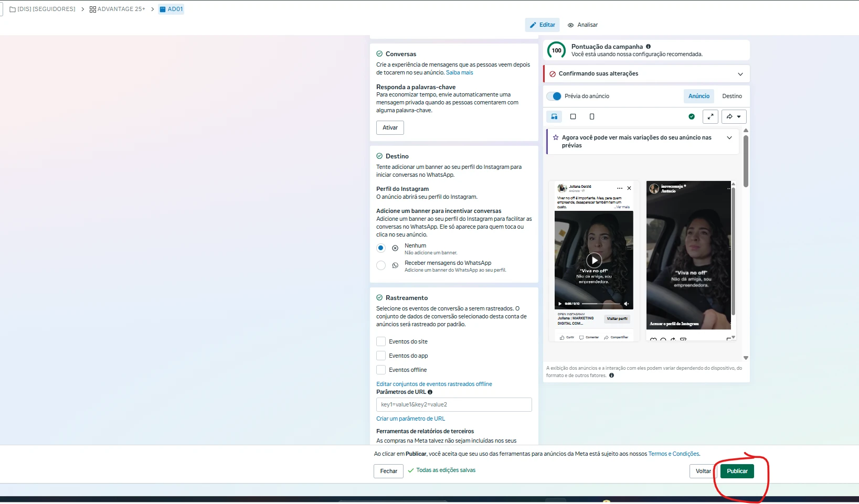Mute the feed preview video volume
859x504 pixels.
626,304
